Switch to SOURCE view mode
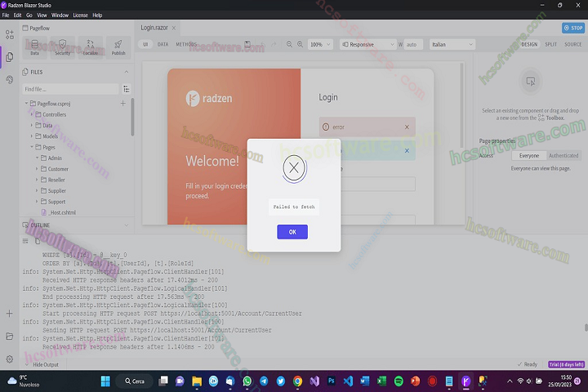 (x=573, y=44)
